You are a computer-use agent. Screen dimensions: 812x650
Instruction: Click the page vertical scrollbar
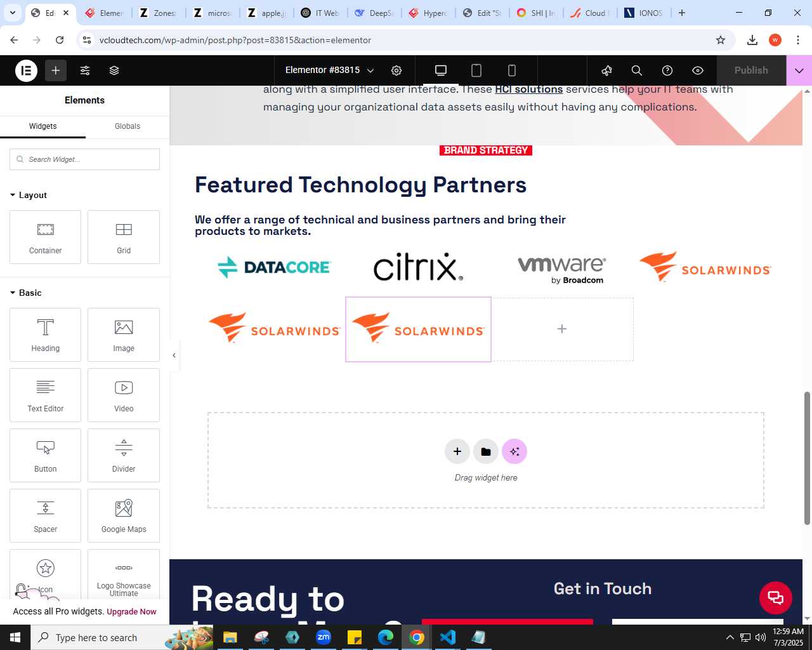coord(807,458)
